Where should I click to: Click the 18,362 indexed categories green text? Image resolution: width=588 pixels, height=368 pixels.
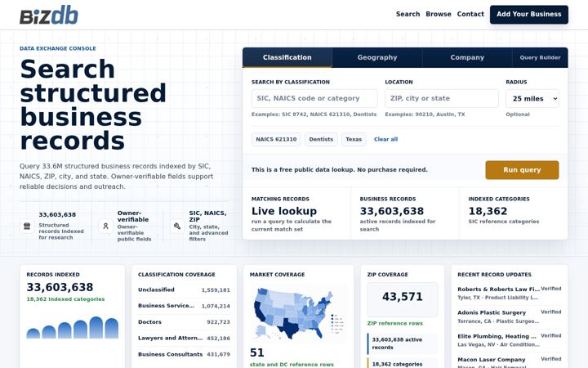65,299
